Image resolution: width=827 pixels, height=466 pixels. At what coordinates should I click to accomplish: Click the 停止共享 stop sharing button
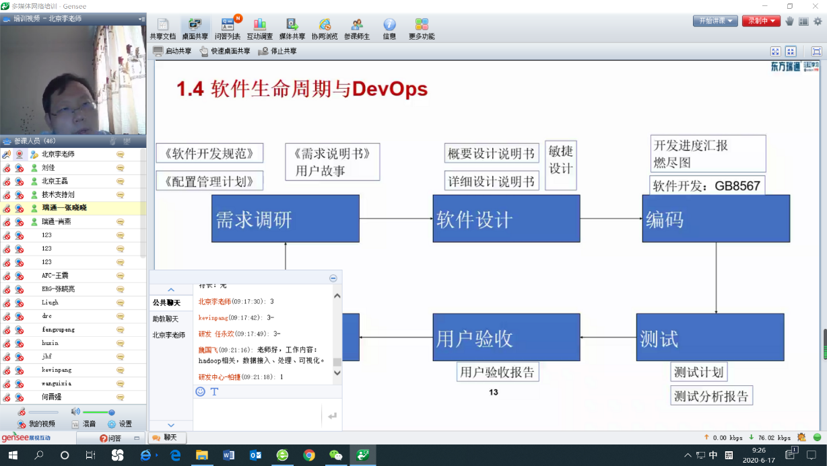[277, 51]
